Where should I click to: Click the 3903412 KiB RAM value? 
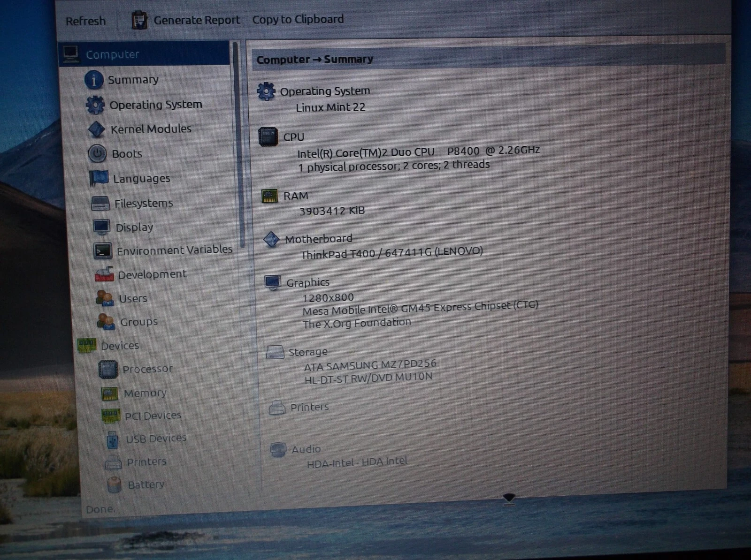332,211
